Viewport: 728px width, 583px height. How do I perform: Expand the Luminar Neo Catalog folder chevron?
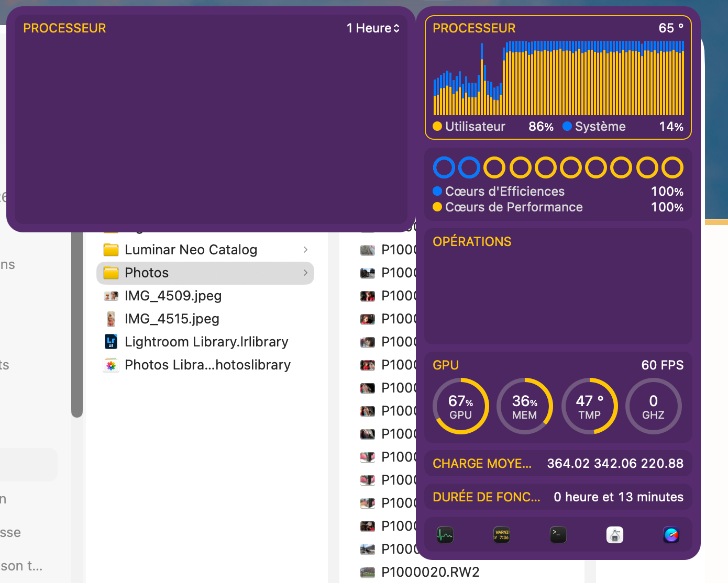pyautogui.click(x=305, y=250)
